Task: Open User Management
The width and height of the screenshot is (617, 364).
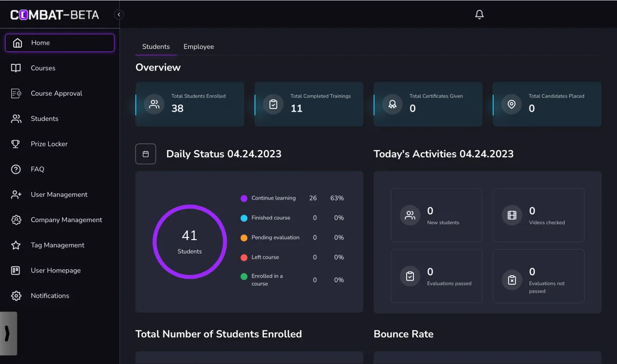Action: click(x=60, y=194)
